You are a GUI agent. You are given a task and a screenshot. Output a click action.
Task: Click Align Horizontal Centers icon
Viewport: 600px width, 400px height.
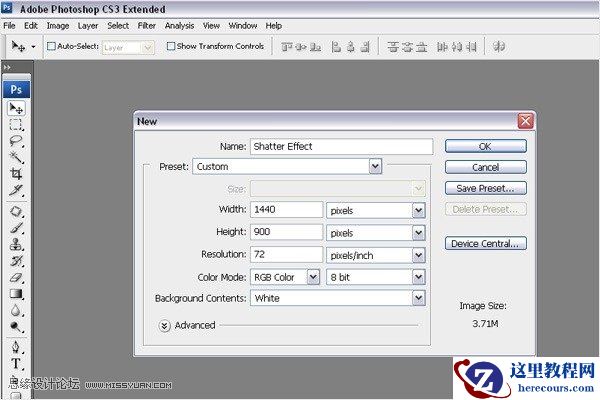(x=351, y=47)
